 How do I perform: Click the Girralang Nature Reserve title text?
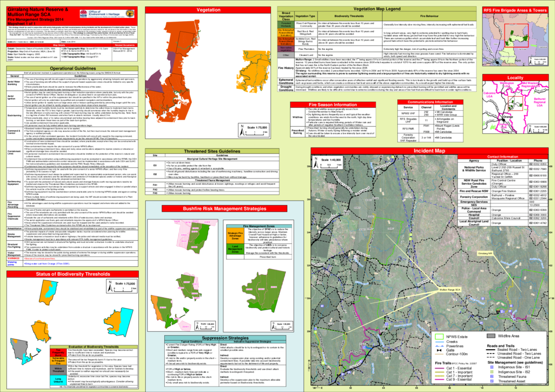point(38,10)
